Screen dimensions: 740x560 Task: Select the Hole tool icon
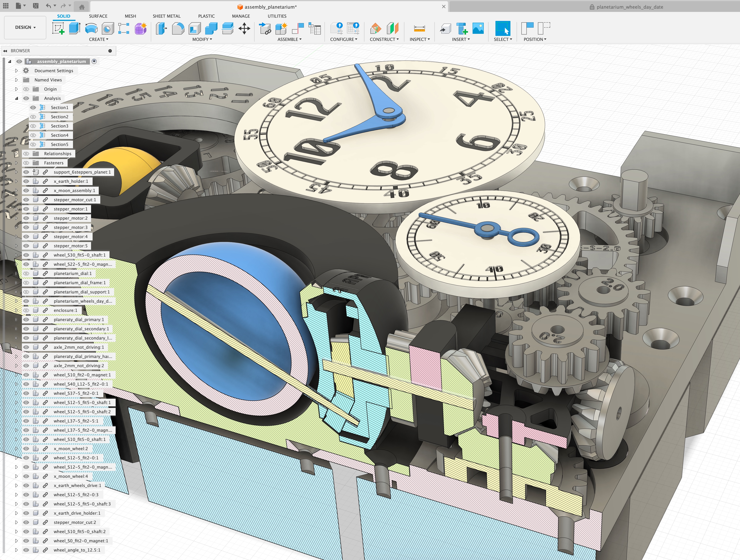107,29
